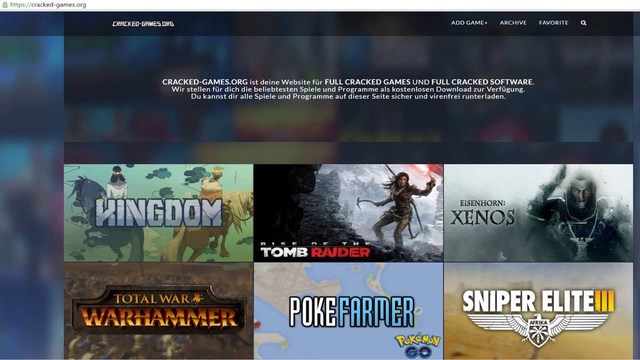Open Total War Warhammer tile
The image size is (640, 360).
[158, 311]
